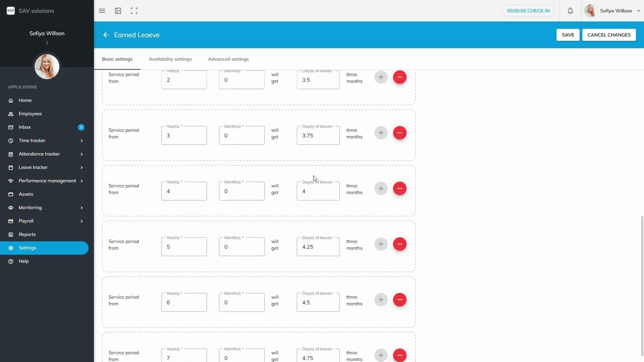Click the Reports icon in the sidebar

click(x=11, y=234)
